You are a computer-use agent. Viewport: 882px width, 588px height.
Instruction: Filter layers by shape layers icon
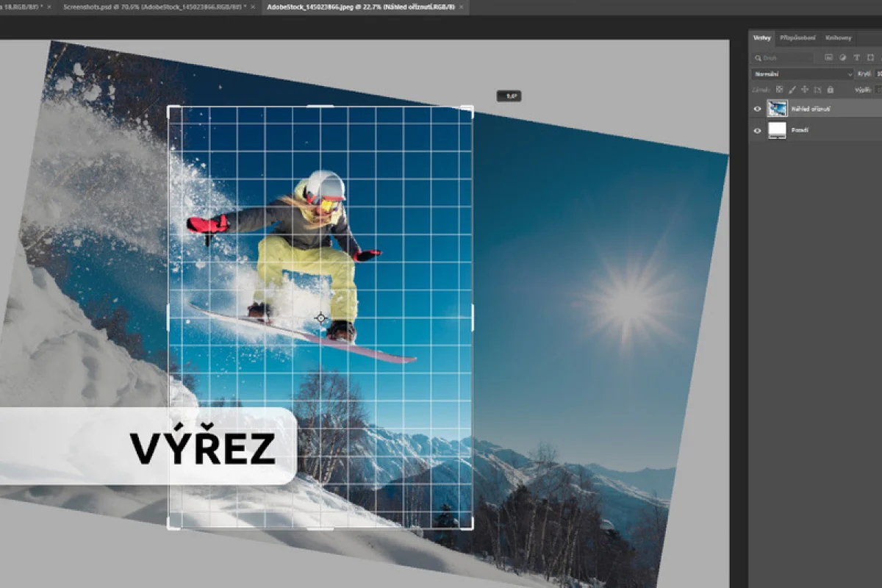[x=870, y=57]
